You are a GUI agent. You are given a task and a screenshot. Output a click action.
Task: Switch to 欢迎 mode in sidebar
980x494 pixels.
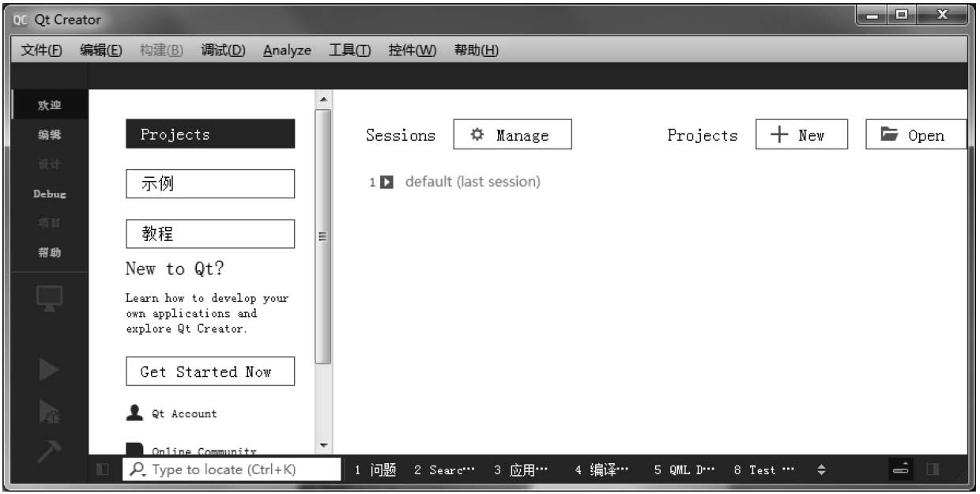[50, 105]
